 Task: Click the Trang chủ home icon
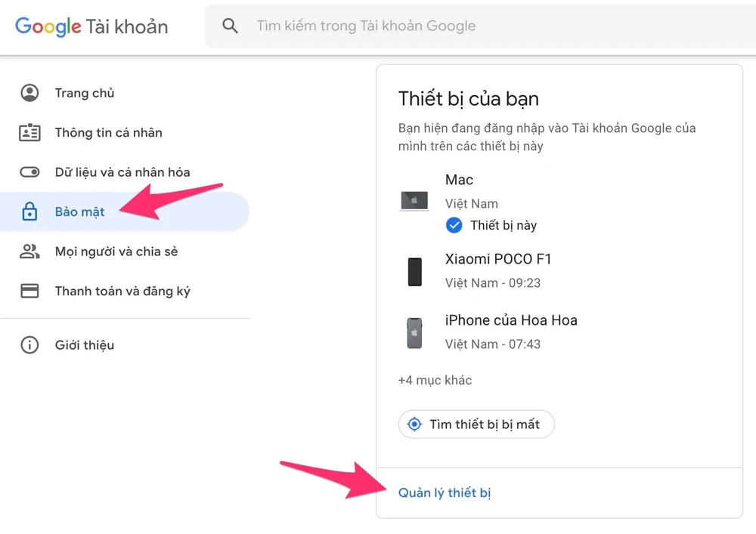click(29, 93)
